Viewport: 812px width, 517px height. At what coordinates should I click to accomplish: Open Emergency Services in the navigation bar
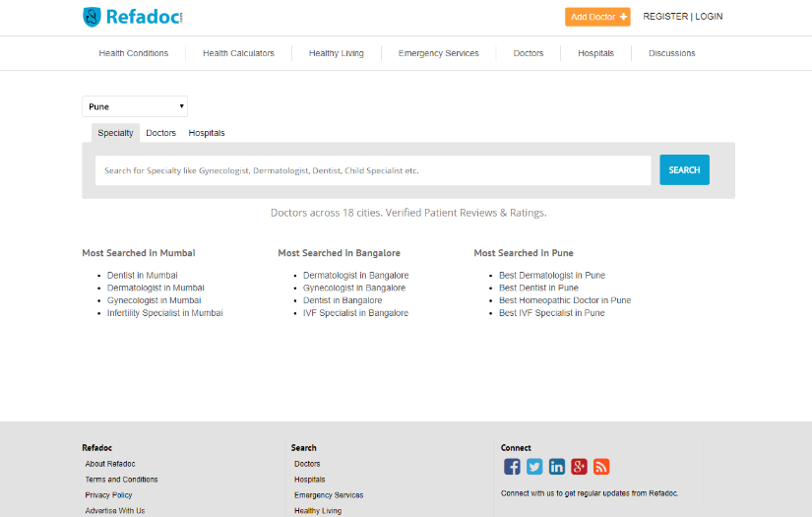pyautogui.click(x=439, y=53)
